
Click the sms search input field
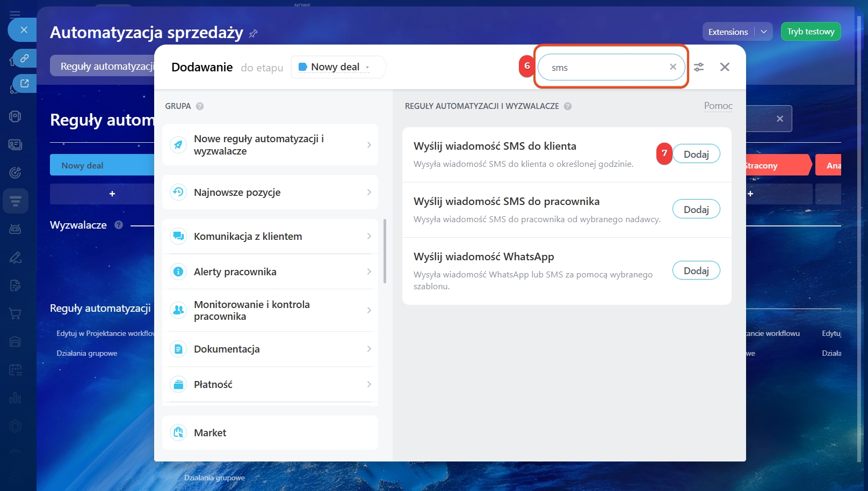(x=611, y=67)
